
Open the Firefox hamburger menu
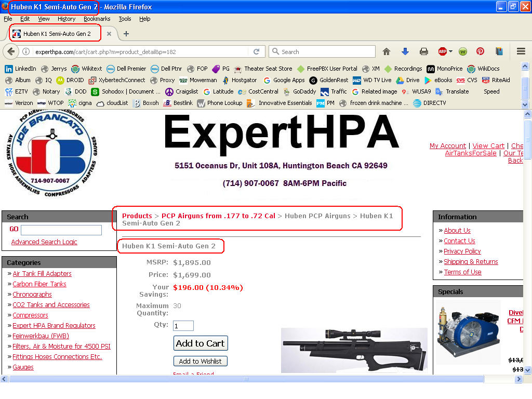pos(521,51)
